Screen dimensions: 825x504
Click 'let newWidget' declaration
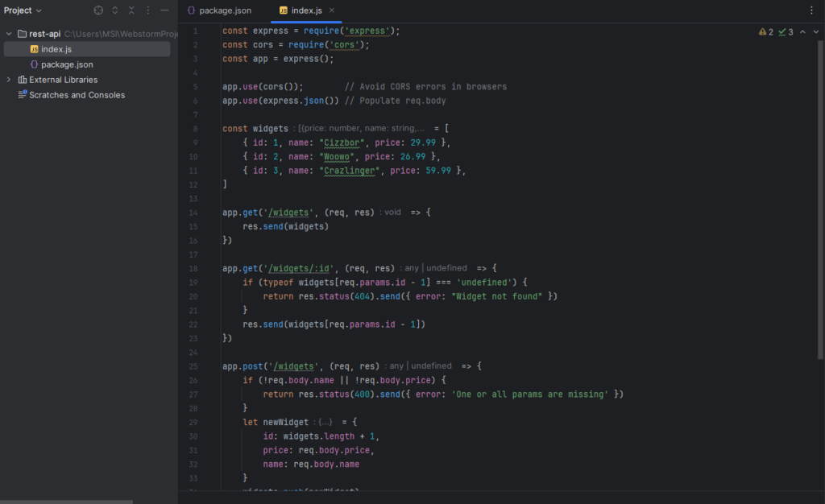pyautogui.click(x=276, y=422)
